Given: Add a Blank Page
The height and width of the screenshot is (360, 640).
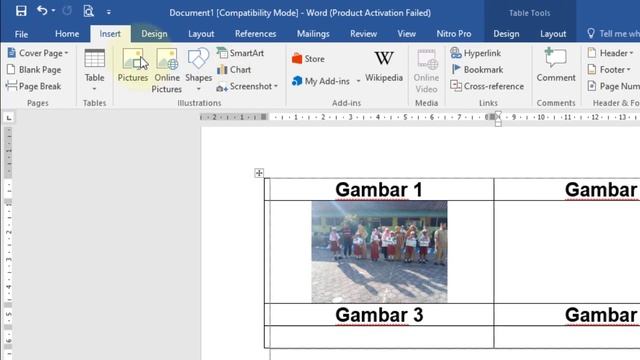Looking at the screenshot, I should coord(34,70).
